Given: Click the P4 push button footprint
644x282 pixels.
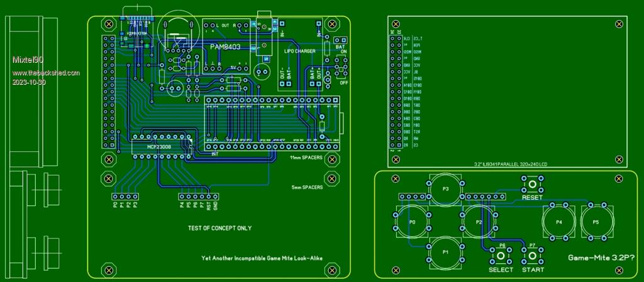Looking at the screenshot, I should [558, 222].
